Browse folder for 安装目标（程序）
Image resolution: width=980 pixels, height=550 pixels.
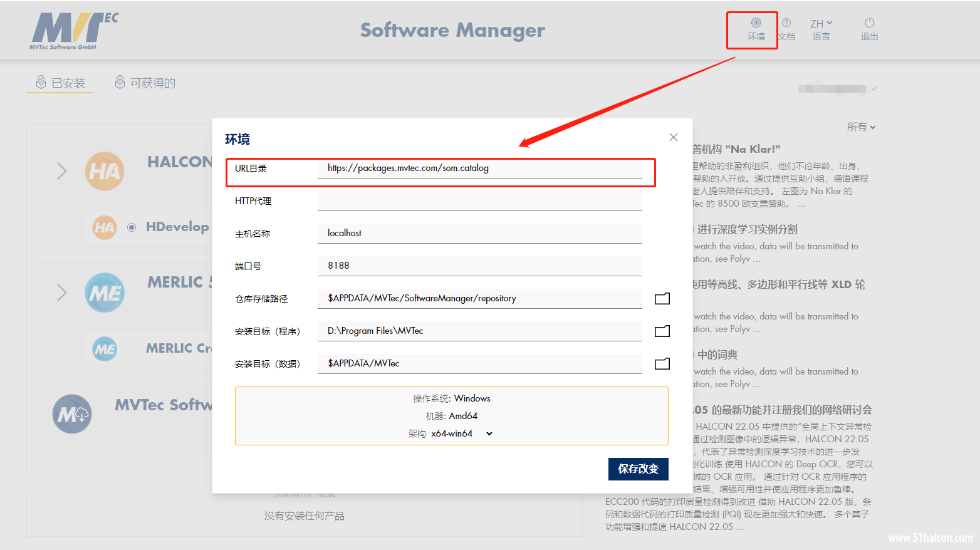coord(662,331)
